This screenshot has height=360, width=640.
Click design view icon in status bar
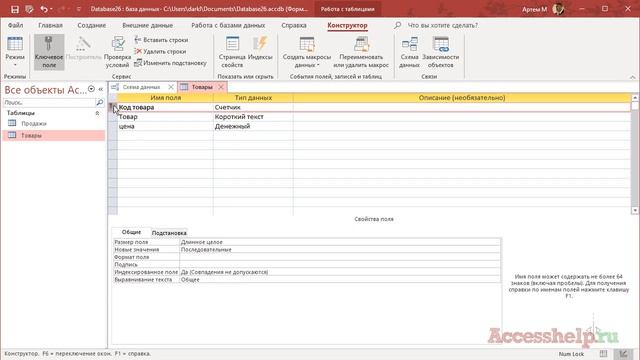pos(623,353)
